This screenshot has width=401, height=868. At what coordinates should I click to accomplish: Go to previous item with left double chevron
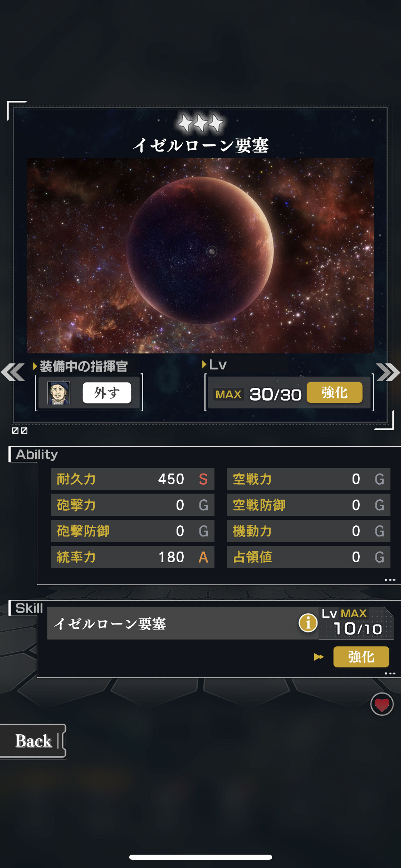coord(13,372)
